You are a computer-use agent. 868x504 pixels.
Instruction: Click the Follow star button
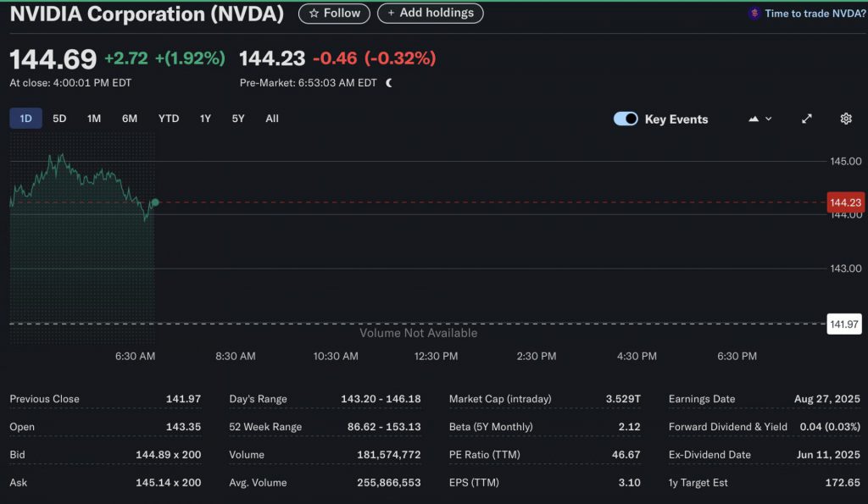(x=334, y=14)
